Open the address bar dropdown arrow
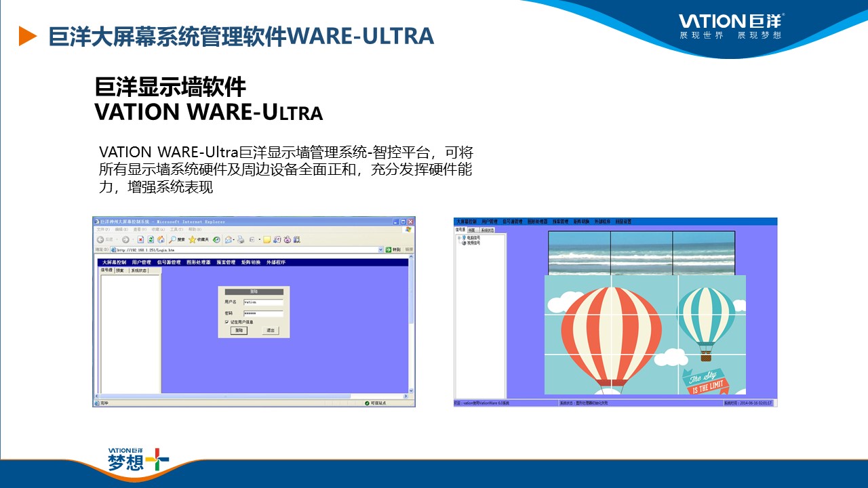 (x=380, y=249)
